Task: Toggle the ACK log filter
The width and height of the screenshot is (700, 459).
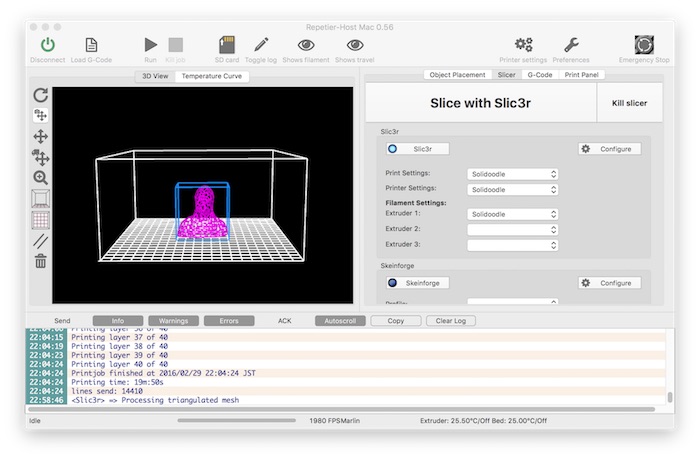Action: click(284, 321)
